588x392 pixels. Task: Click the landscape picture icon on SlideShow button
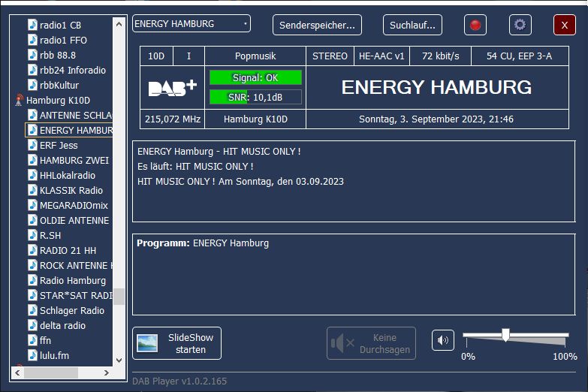pyautogui.click(x=147, y=343)
